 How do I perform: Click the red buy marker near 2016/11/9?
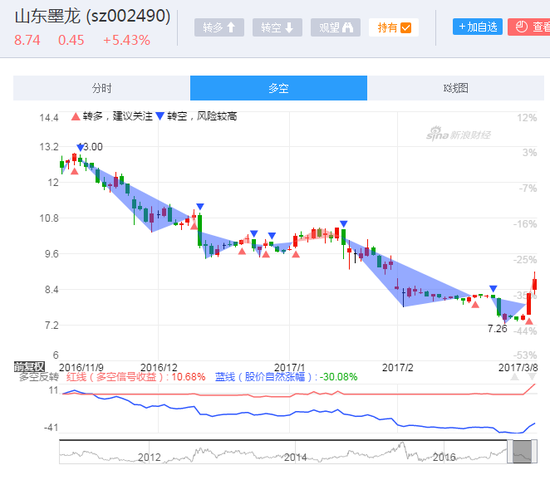[74, 171]
